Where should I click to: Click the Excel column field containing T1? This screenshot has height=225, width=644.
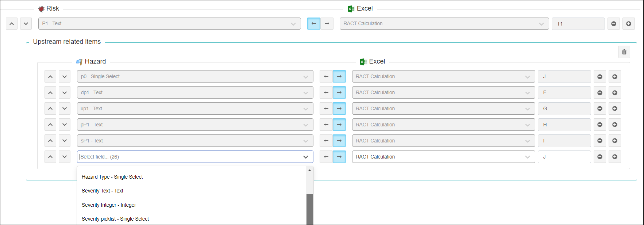point(578,24)
